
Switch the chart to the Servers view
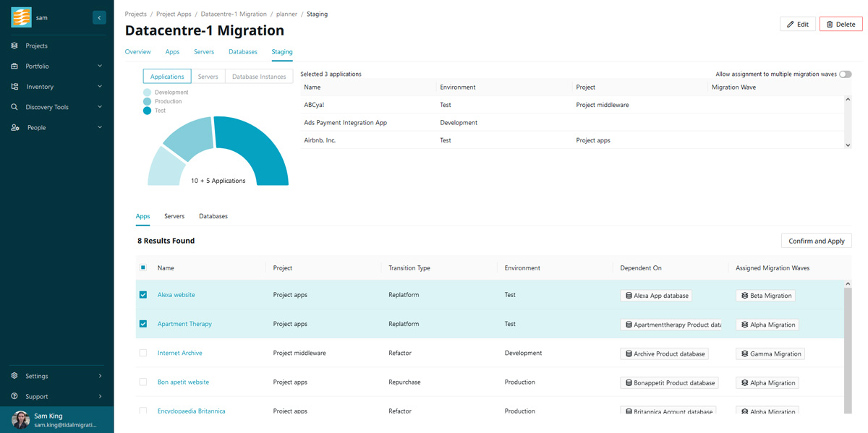[208, 77]
